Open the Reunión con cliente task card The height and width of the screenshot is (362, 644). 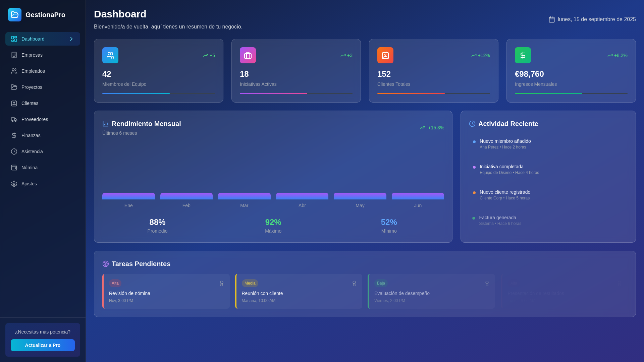[299, 291]
